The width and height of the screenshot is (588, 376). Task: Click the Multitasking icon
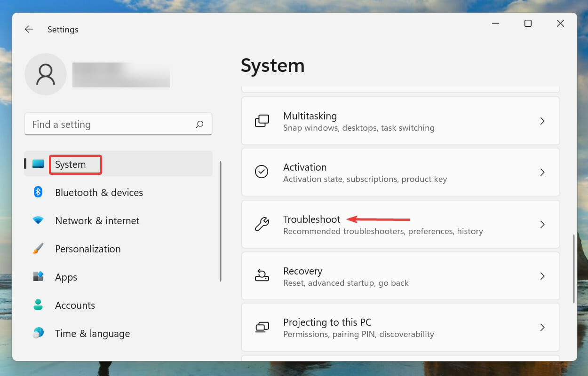[x=262, y=121]
